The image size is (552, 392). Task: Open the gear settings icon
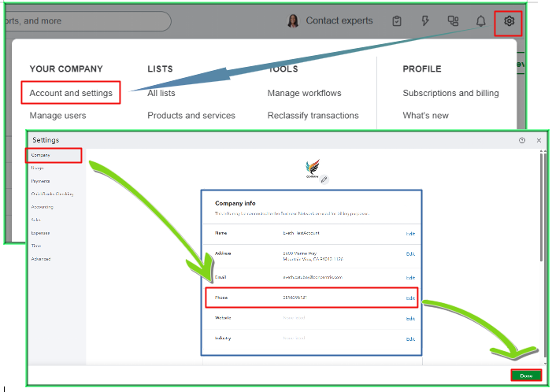(509, 21)
